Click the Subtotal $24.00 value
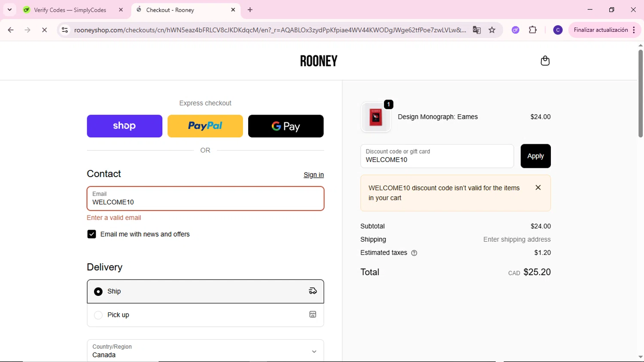The image size is (644, 362). coord(541,226)
